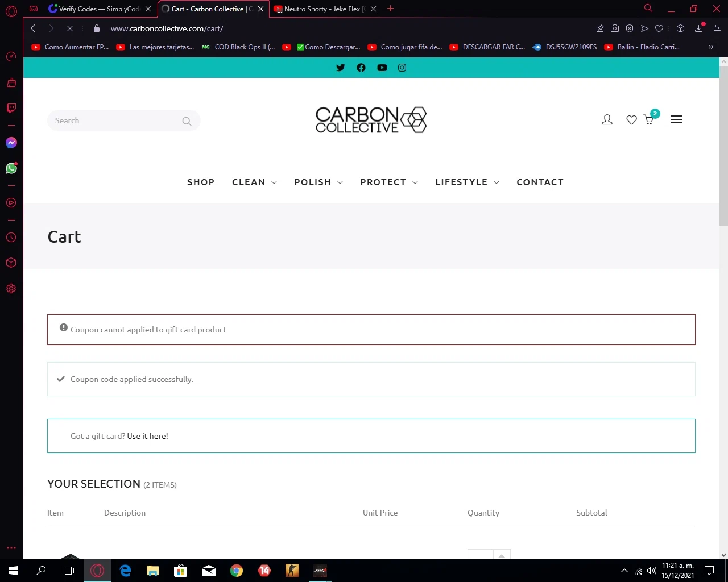Open Microsoft Store from taskbar
Viewport: 728px width, 582px height.
coord(181,571)
